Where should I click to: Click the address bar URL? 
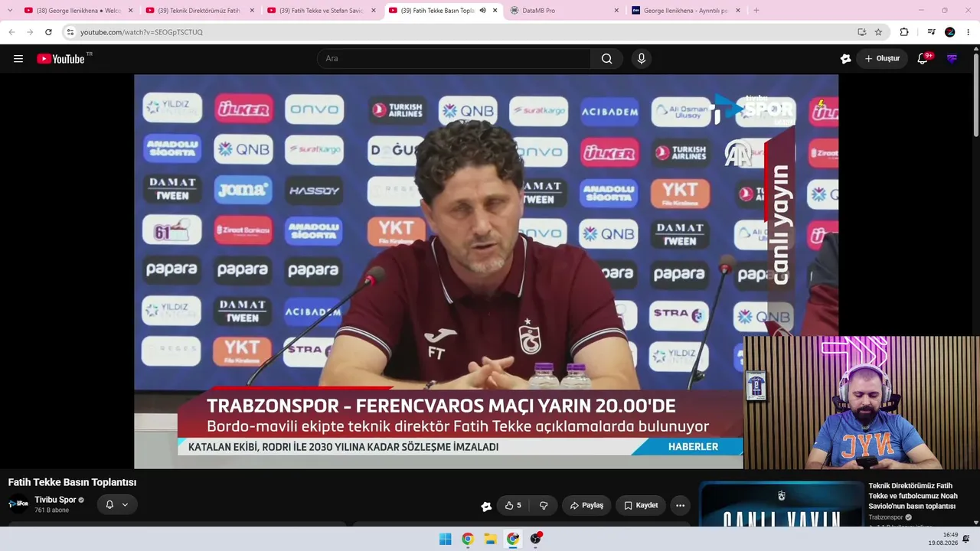click(x=142, y=32)
